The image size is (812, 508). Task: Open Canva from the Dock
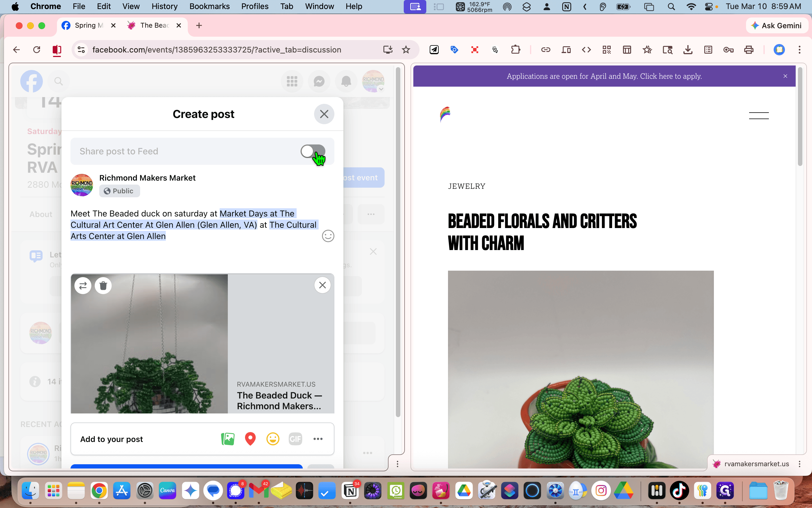pyautogui.click(x=167, y=491)
